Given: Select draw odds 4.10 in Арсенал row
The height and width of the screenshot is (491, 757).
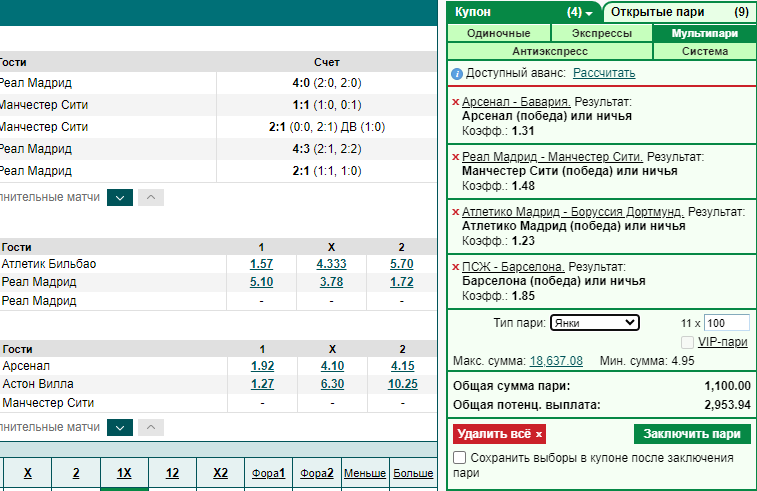Looking at the screenshot, I should (332, 366).
